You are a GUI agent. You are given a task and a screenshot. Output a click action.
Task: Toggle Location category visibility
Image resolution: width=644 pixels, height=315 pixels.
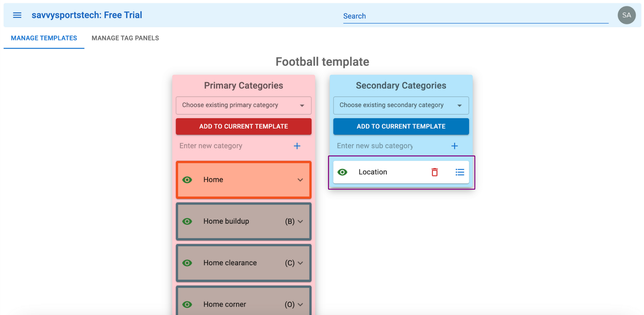(x=342, y=172)
